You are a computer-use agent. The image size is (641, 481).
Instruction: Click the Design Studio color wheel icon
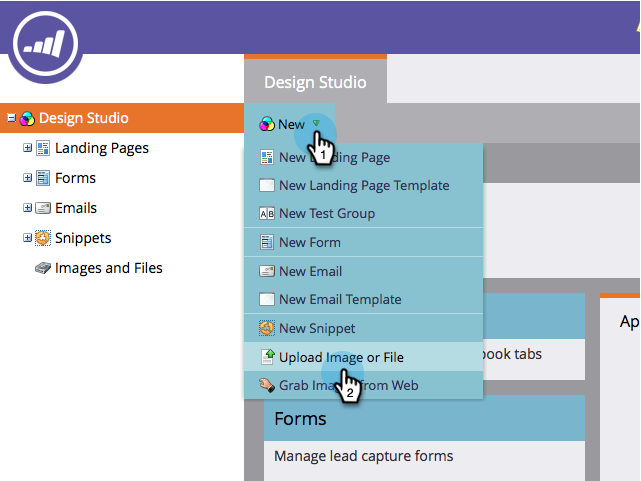[x=27, y=118]
